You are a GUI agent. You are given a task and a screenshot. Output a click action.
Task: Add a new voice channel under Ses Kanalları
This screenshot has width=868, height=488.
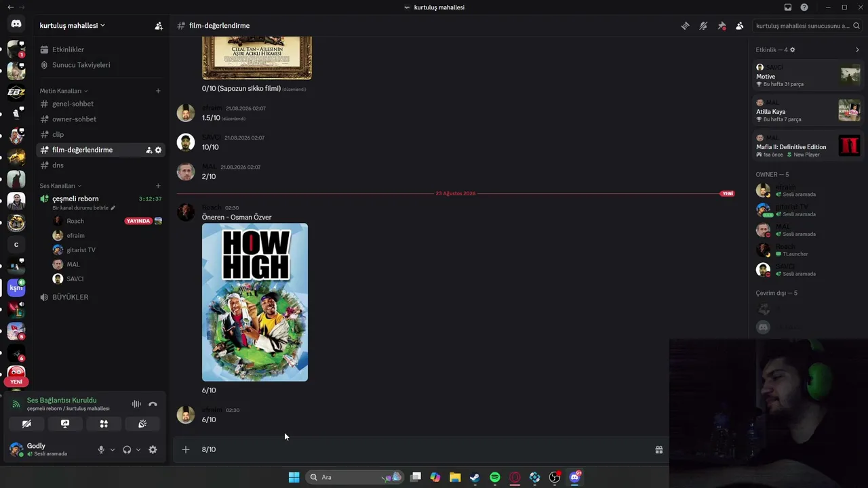point(158,186)
